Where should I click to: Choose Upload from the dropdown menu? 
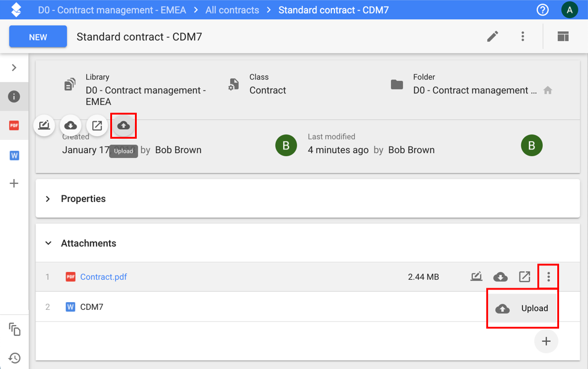pyautogui.click(x=522, y=308)
